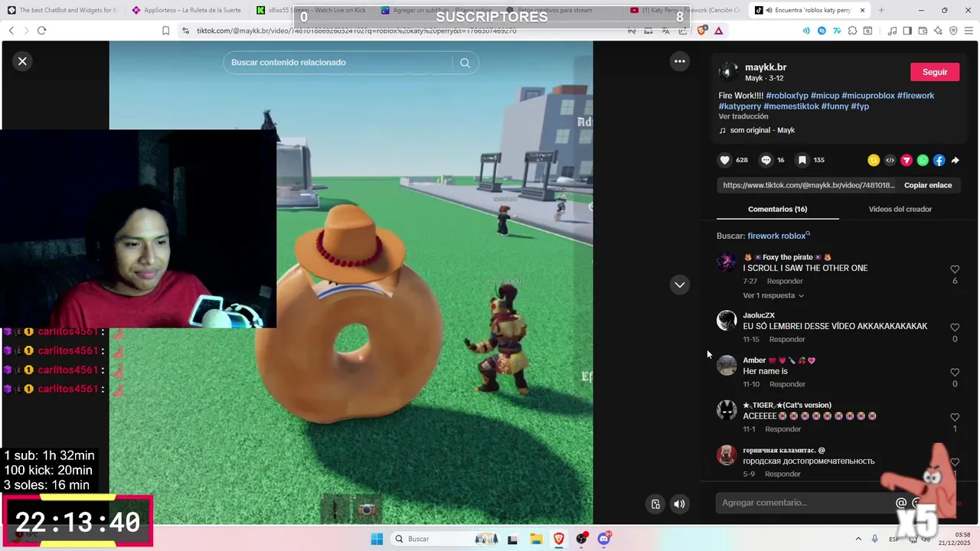Open Discord from the taskbar
The height and width of the screenshot is (551, 980).
604,539
